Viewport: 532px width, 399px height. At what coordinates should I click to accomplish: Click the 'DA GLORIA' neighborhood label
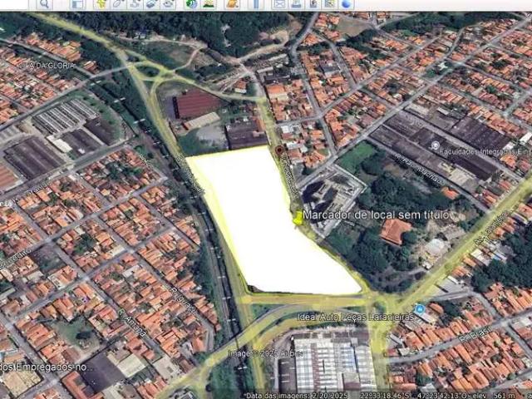pyautogui.click(x=47, y=66)
